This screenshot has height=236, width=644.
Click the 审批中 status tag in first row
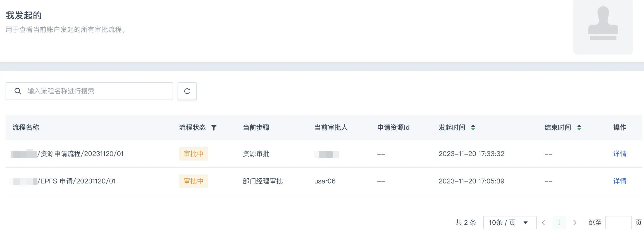coord(194,154)
